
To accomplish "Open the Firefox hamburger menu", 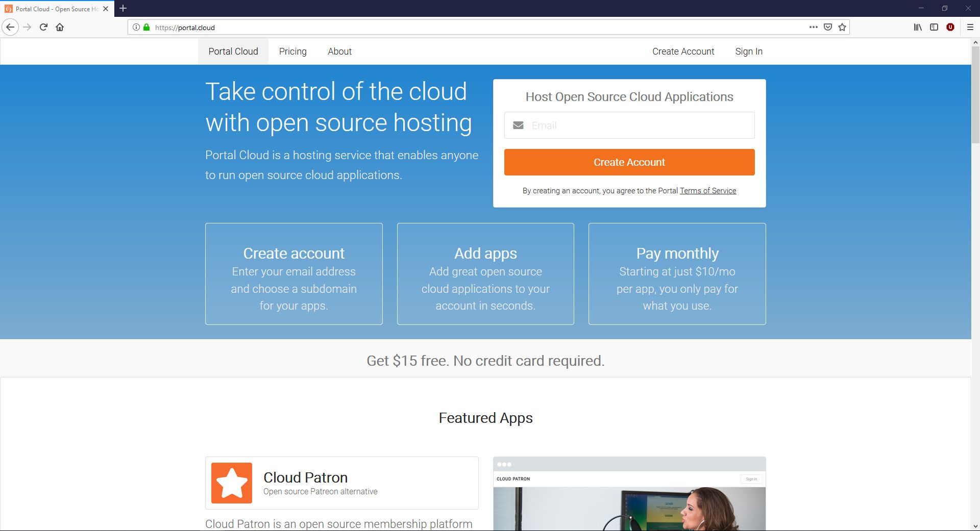I will (x=970, y=27).
